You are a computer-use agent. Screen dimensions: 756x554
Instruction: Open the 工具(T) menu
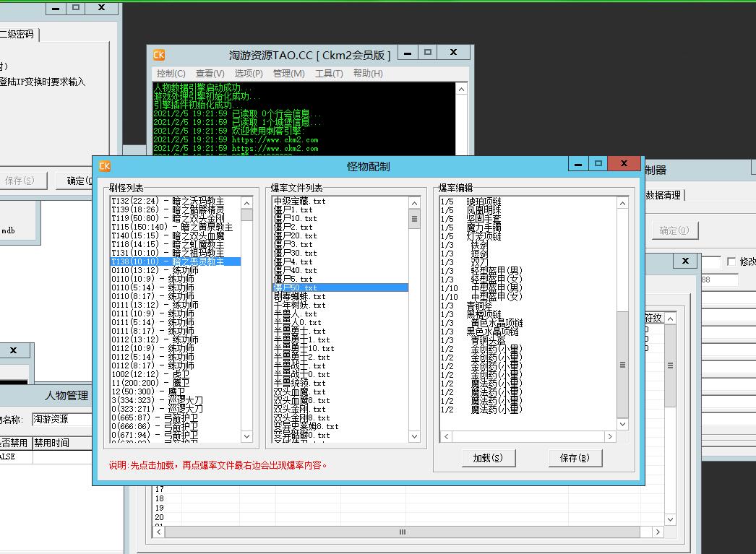click(329, 74)
